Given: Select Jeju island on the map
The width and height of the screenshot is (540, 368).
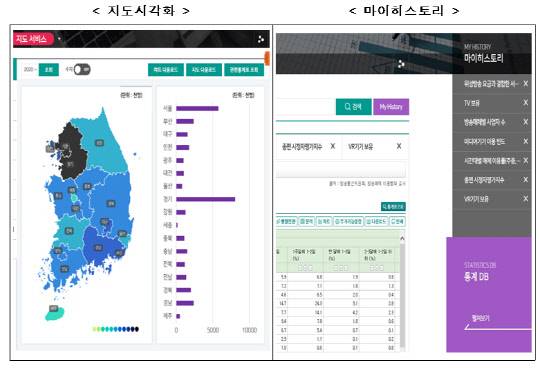Looking at the screenshot, I should pyautogui.click(x=55, y=314).
